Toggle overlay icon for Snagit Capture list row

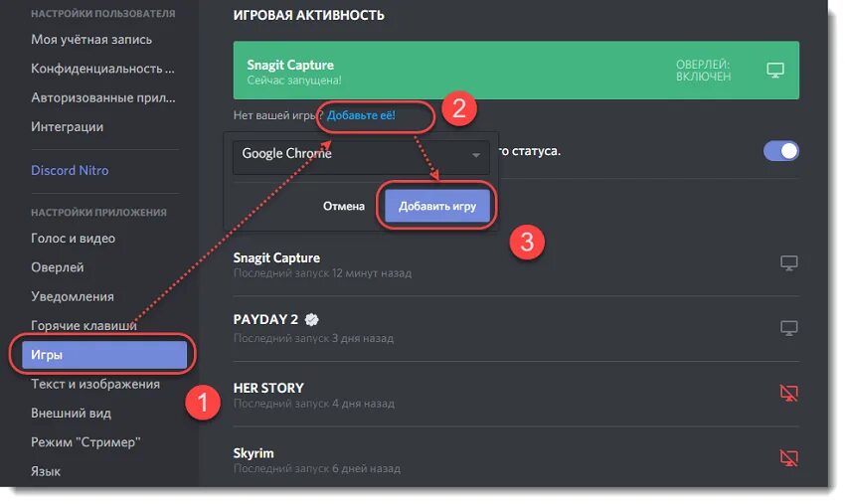click(789, 263)
